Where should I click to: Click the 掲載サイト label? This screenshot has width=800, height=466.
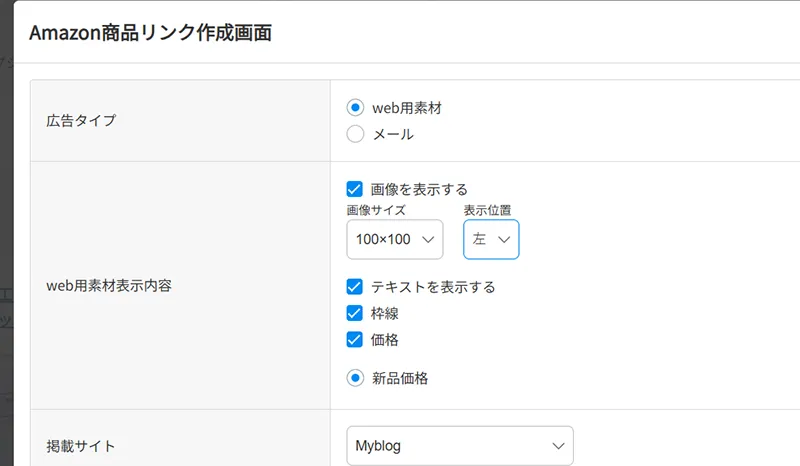click(81, 446)
